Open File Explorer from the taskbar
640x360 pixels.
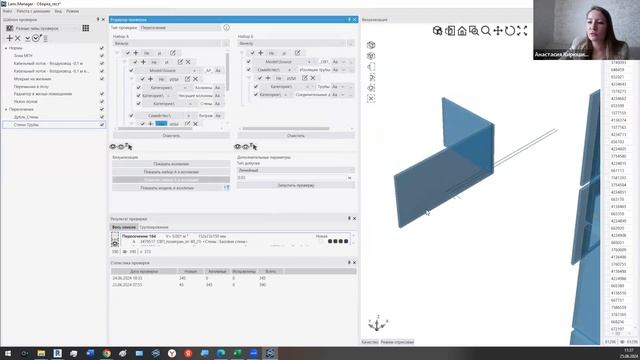pyautogui.click(x=41, y=353)
